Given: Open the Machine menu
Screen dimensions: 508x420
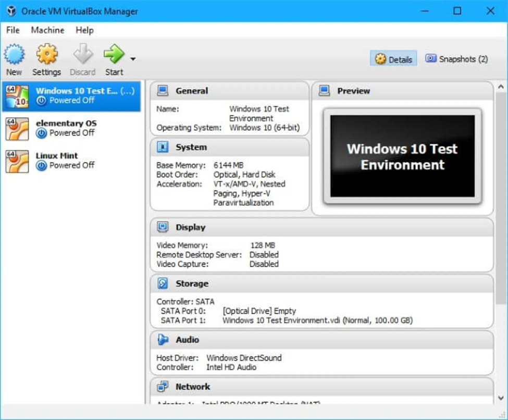Looking at the screenshot, I should tap(47, 30).
